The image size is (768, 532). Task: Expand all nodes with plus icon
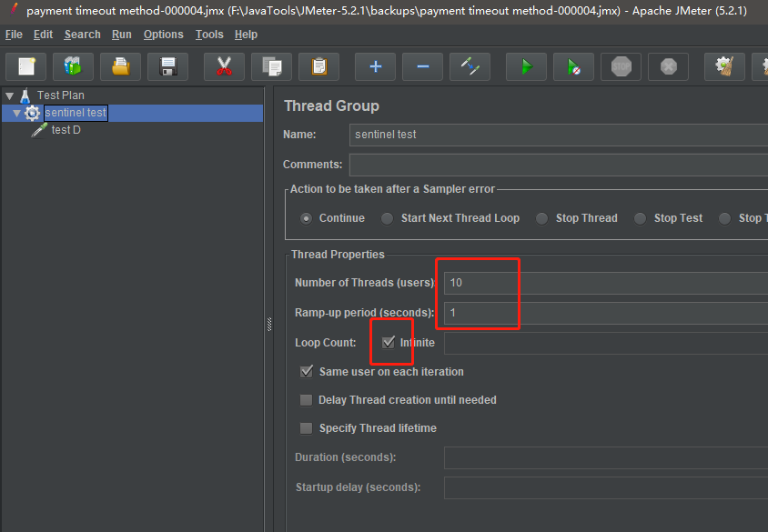click(x=376, y=66)
